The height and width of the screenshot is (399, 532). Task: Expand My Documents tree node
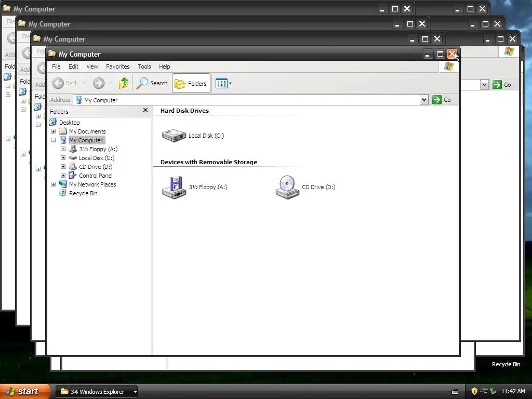[54, 131]
